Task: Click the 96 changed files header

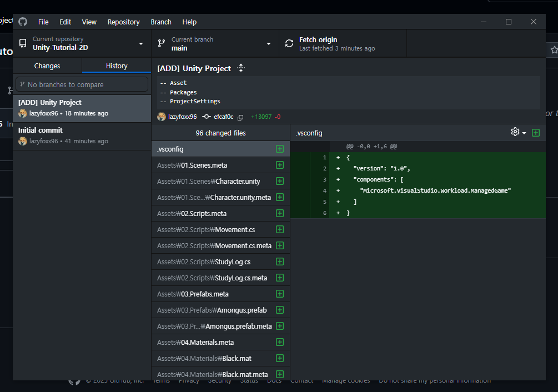Action: [220, 133]
